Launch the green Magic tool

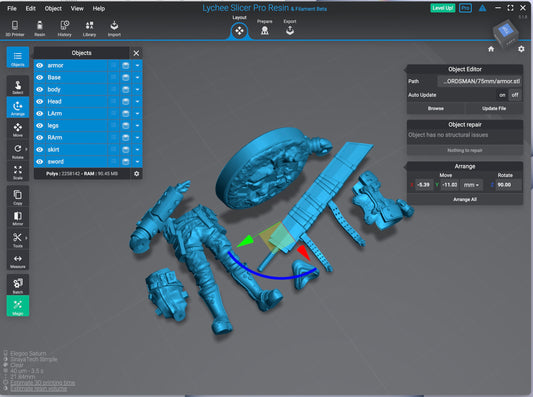18,306
